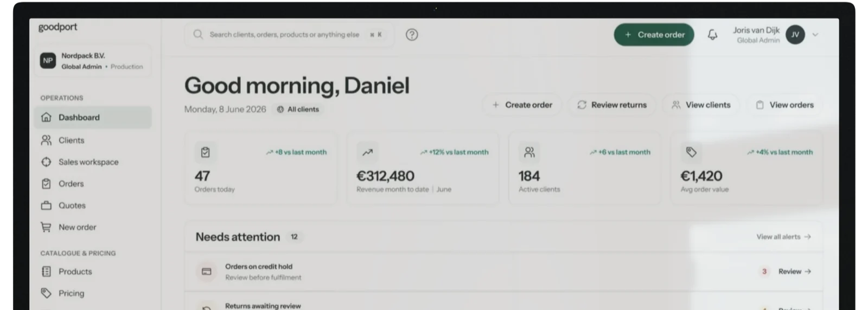Click the green Create order button

[654, 35]
